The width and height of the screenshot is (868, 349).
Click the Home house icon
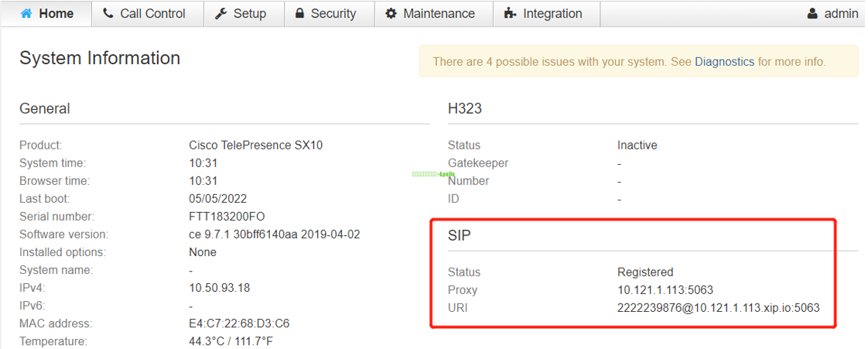click(26, 13)
